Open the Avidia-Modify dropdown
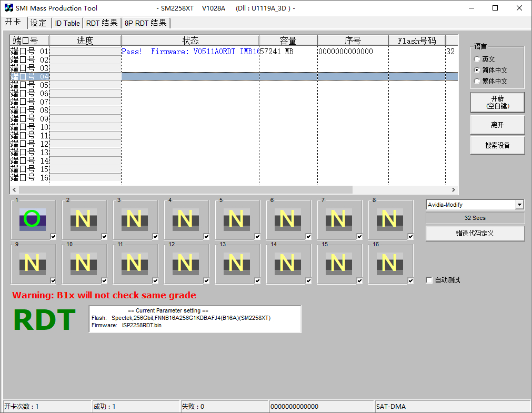This screenshot has height=413, width=532. pyautogui.click(x=519, y=205)
